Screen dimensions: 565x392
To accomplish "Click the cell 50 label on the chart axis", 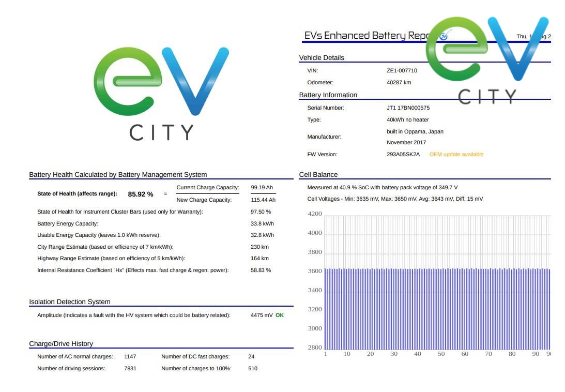I will [441, 354].
